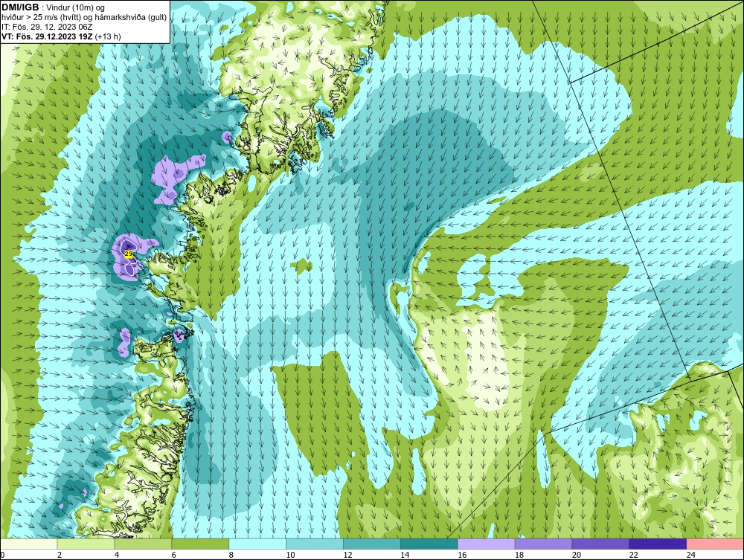Select the 22–24 m/s dark indigo swatch

pyautogui.click(x=658, y=544)
